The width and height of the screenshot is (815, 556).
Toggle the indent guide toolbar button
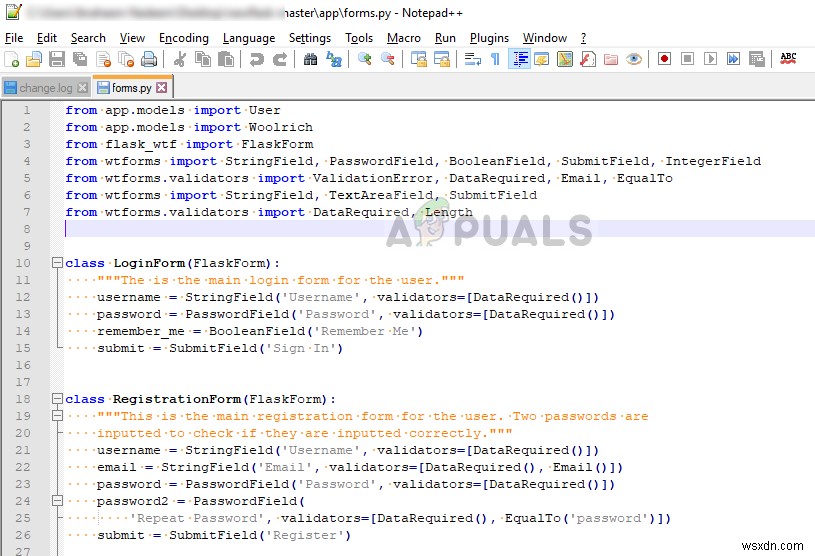(x=519, y=59)
